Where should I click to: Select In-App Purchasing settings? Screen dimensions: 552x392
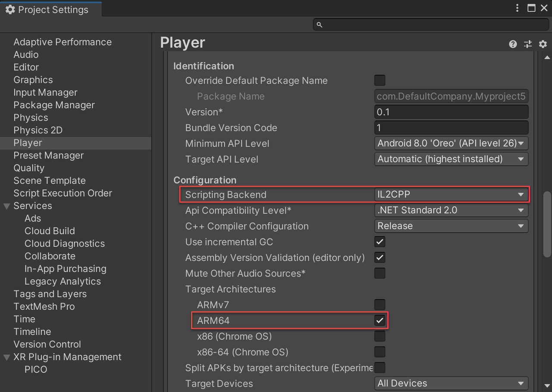coord(66,269)
